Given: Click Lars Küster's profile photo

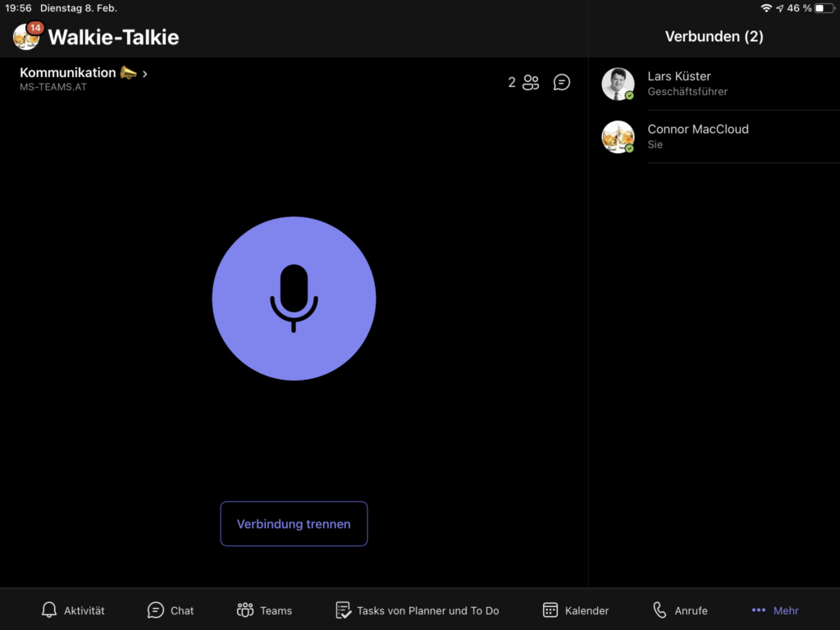Looking at the screenshot, I should pos(618,84).
